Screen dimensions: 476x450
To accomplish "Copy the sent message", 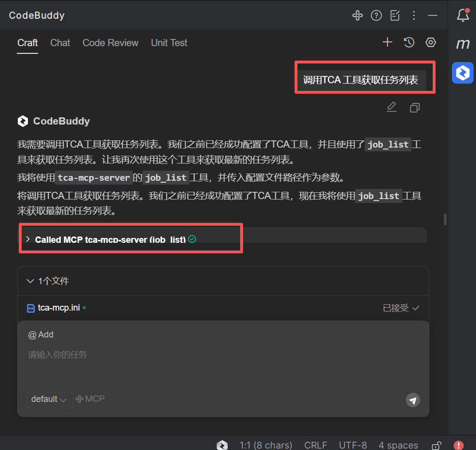I will click(415, 107).
